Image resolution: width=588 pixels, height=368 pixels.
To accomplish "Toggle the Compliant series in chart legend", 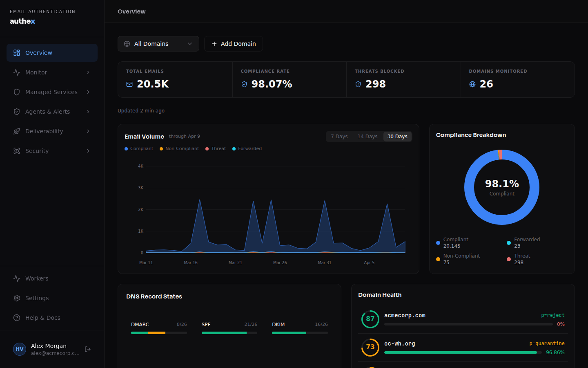I will [x=139, y=149].
